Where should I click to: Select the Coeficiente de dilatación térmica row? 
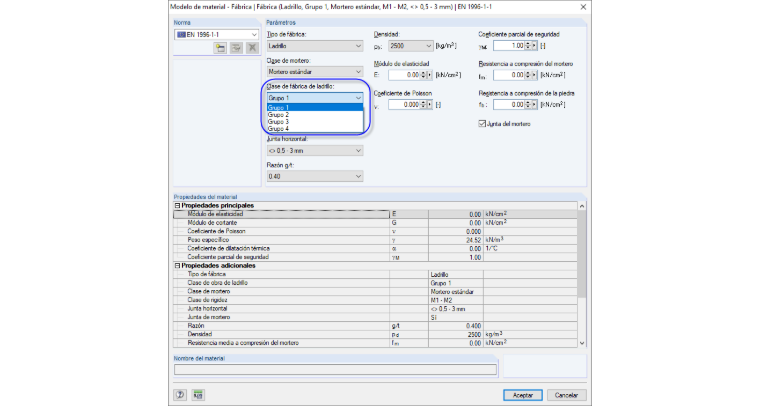[x=376, y=249]
